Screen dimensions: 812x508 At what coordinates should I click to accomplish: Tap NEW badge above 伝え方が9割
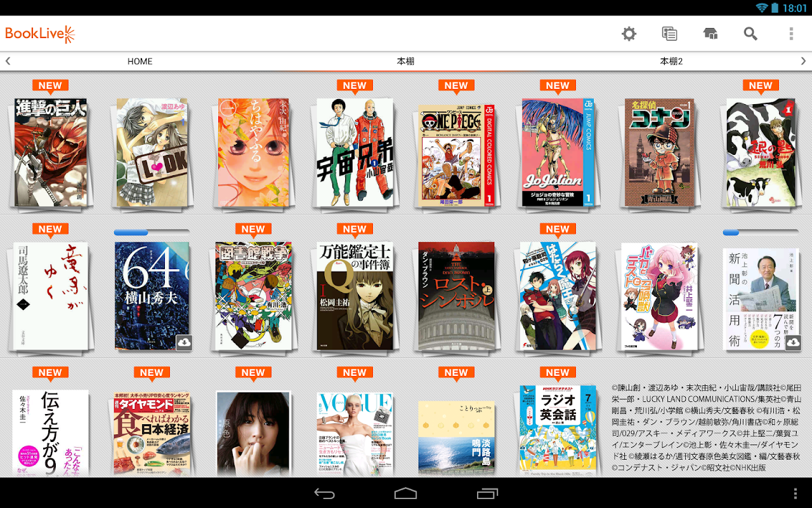(x=50, y=373)
